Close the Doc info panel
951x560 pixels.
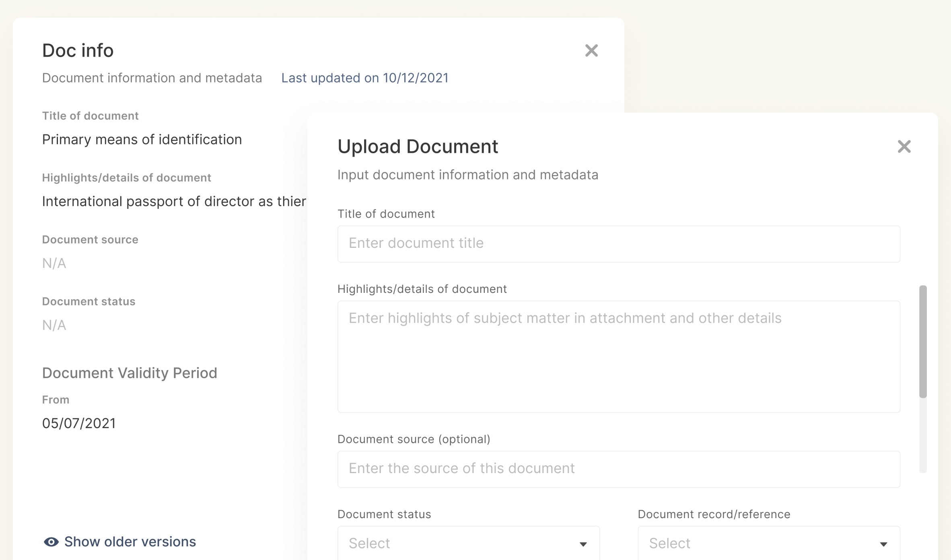591,51
